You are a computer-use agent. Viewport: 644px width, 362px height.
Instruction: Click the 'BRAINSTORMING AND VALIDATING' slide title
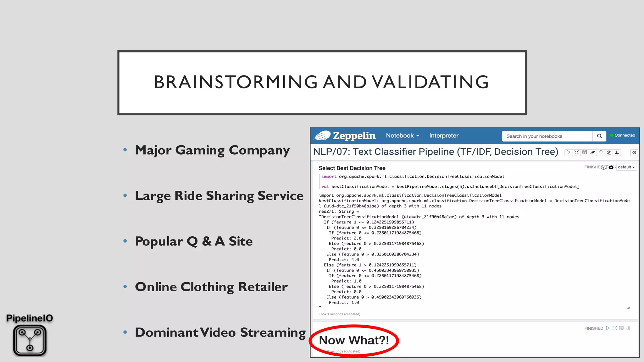(321, 82)
